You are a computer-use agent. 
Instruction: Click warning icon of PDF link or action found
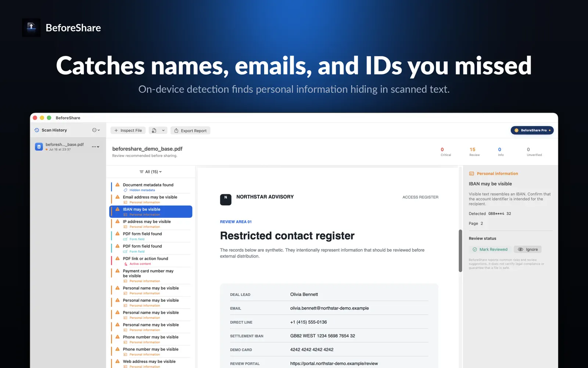pyautogui.click(x=118, y=258)
